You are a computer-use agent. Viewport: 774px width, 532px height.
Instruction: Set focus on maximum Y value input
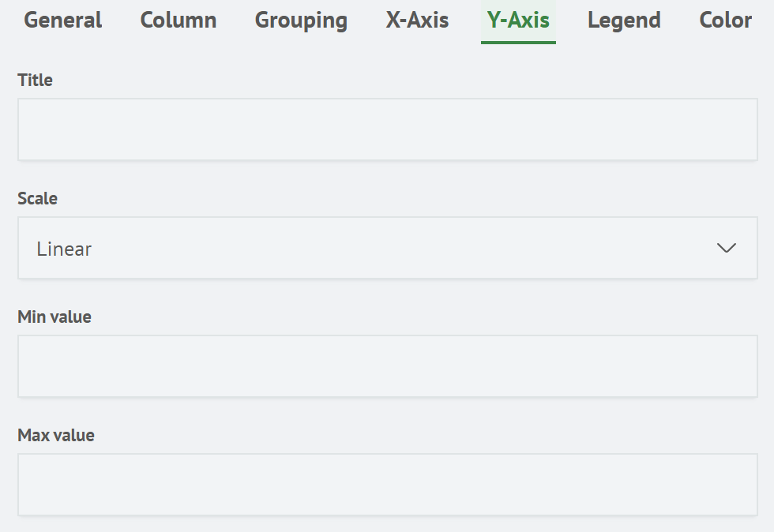[387, 485]
